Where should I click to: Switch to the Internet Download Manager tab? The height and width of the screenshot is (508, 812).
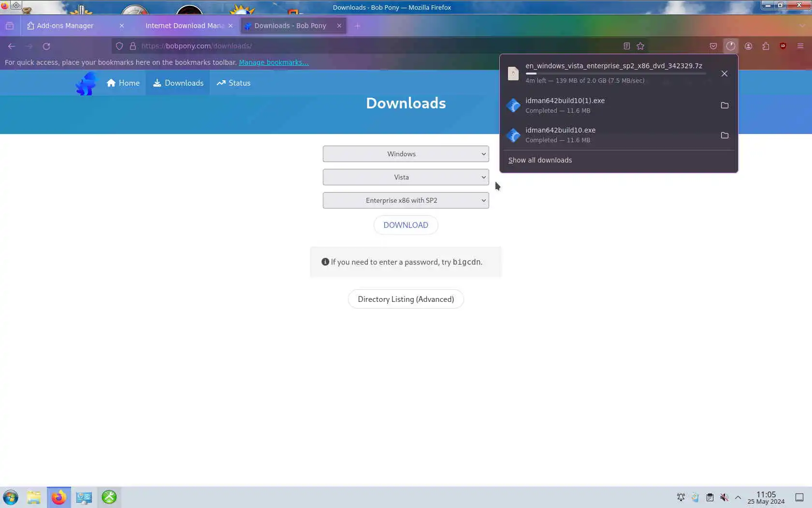pos(184,26)
